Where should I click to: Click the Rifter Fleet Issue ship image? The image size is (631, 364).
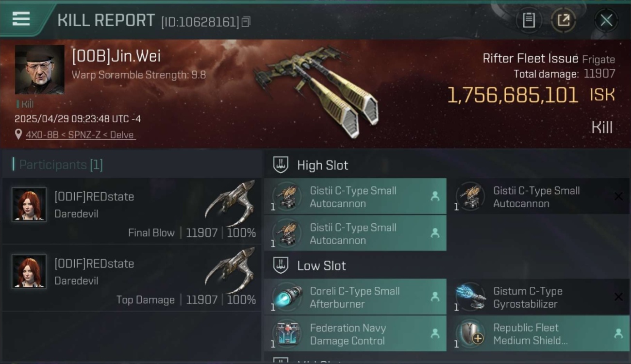(x=318, y=92)
